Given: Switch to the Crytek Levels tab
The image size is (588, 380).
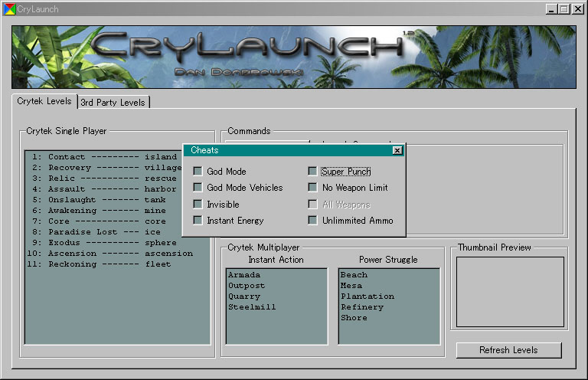Looking at the screenshot, I should [44, 101].
